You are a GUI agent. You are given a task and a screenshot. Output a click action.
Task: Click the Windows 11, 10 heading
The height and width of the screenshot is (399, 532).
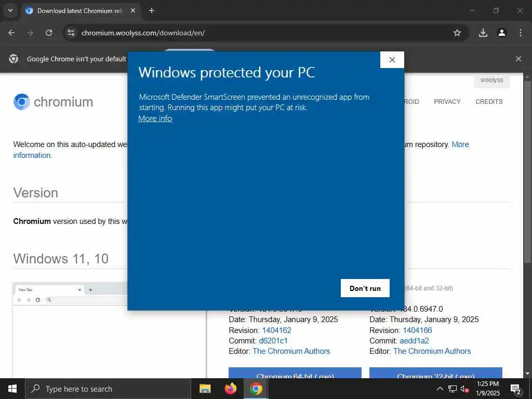click(61, 259)
